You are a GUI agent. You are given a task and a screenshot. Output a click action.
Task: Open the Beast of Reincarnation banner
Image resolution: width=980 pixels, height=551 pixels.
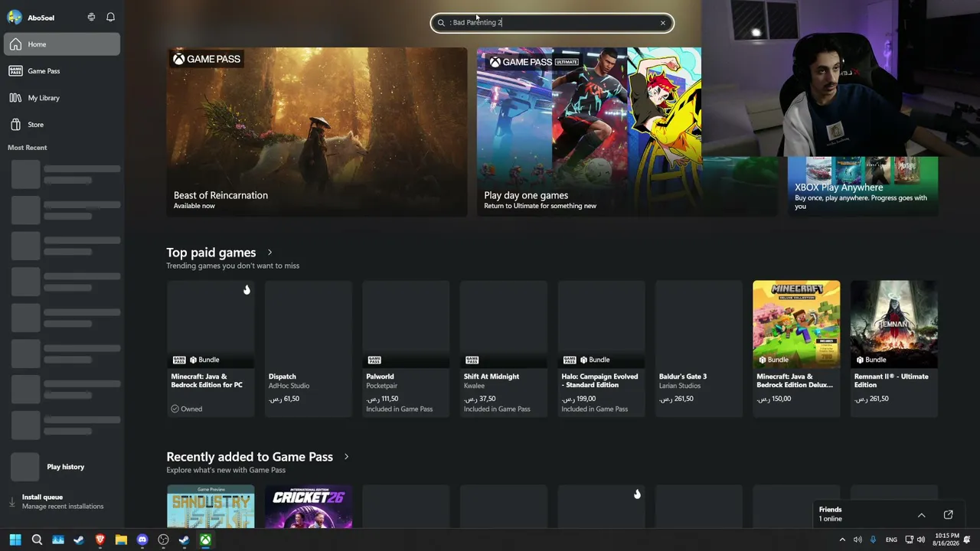click(x=317, y=132)
